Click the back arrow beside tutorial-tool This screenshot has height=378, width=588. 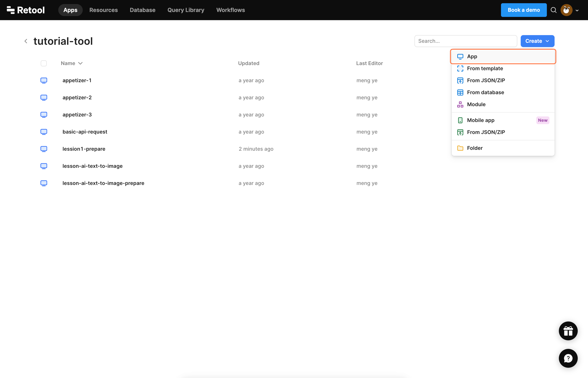pyautogui.click(x=26, y=41)
